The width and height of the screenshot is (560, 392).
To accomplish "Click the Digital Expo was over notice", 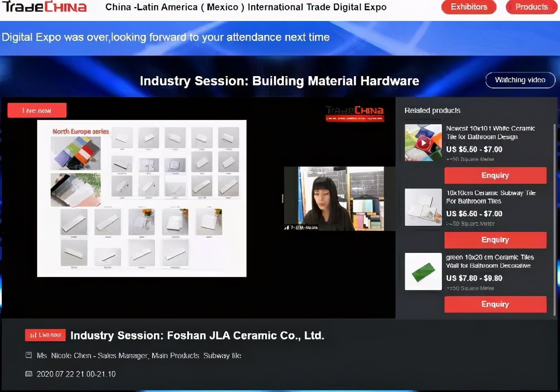I will (166, 37).
